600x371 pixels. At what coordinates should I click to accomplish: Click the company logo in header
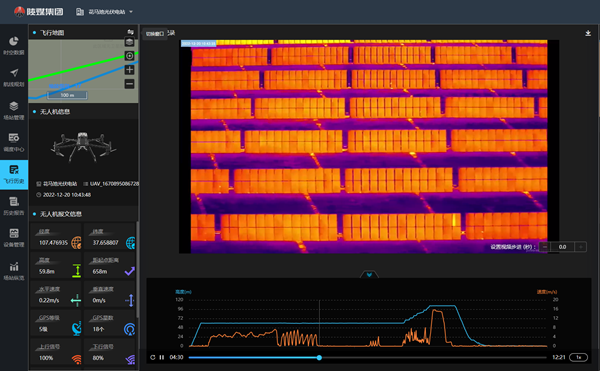tap(38, 12)
